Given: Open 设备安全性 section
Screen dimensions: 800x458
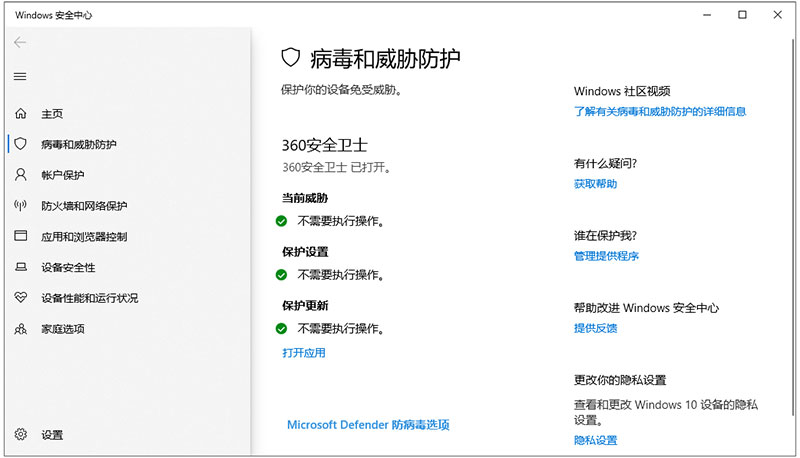Looking at the screenshot, I should click(68, 267).
